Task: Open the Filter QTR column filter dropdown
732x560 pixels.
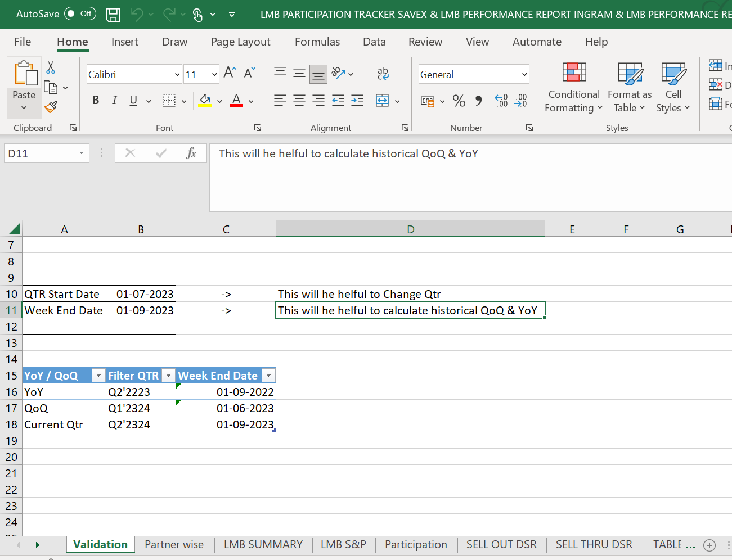Action: click(x=168, y=376)
